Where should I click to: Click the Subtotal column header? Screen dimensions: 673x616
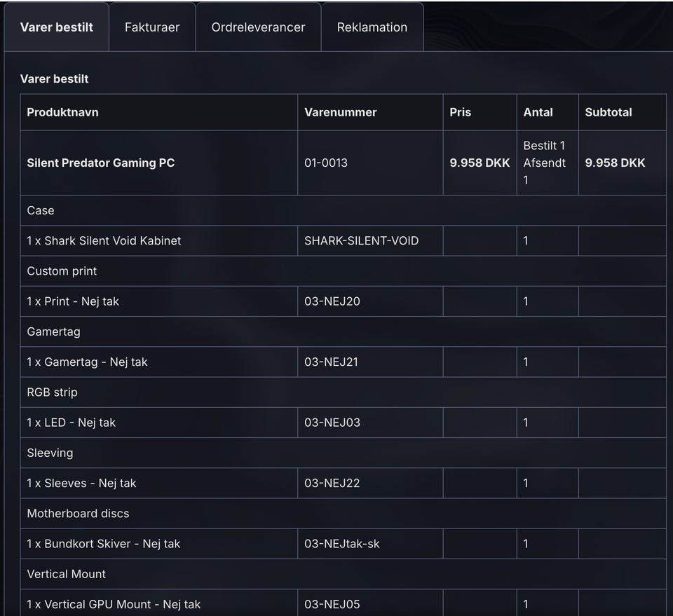[x=609, y=112]
